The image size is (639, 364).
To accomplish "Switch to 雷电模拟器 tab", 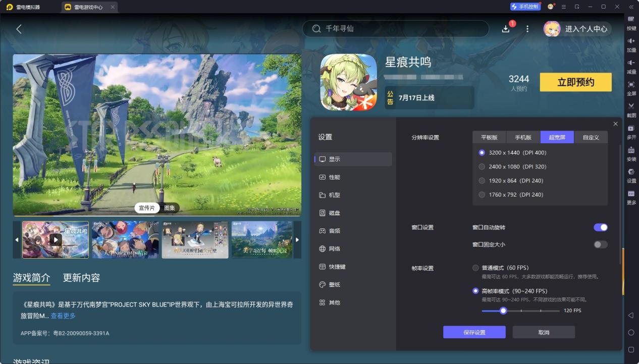I will pos(29,7).
